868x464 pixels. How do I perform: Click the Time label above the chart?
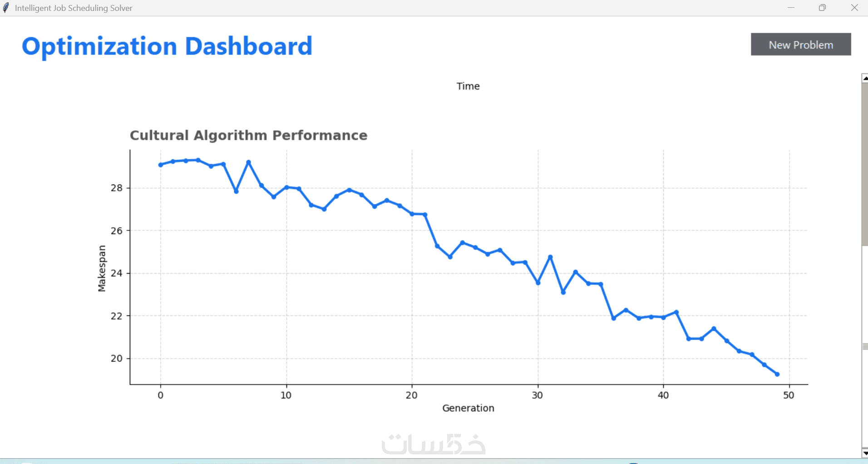click(x=468, y=86)
